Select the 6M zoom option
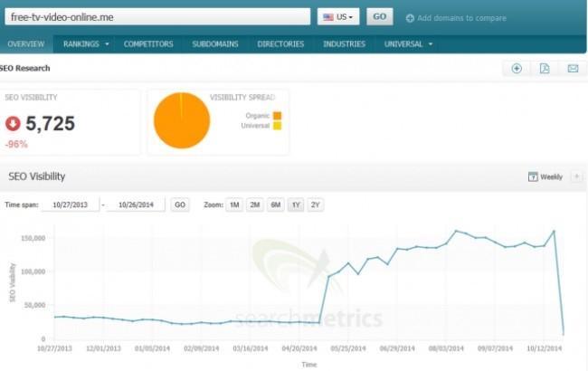 point(276,205)
